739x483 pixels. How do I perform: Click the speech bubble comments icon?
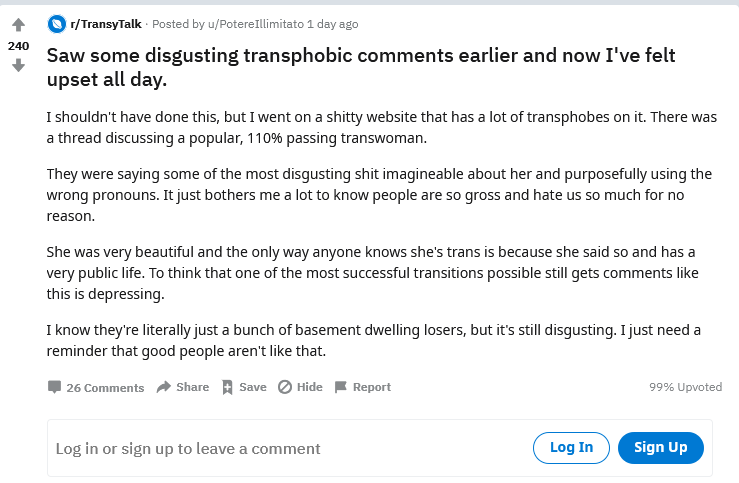pyautogui.click(x=54, y=387)
